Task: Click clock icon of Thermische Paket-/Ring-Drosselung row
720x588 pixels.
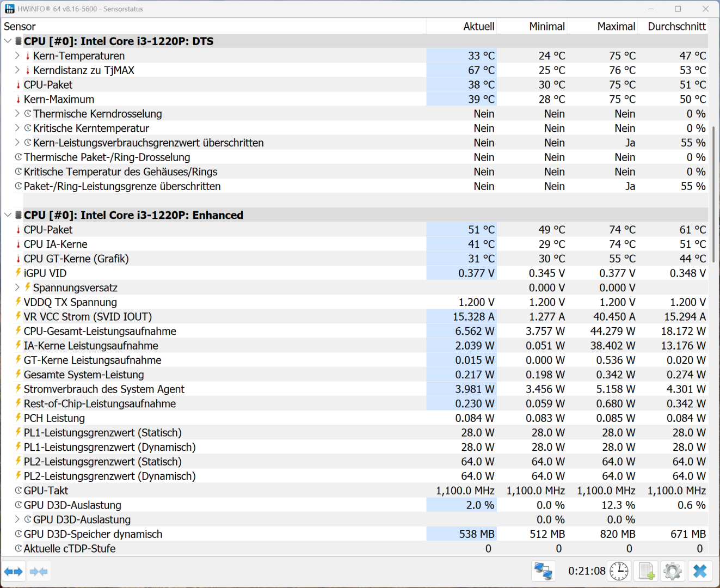Action: [x=19, y=157]
